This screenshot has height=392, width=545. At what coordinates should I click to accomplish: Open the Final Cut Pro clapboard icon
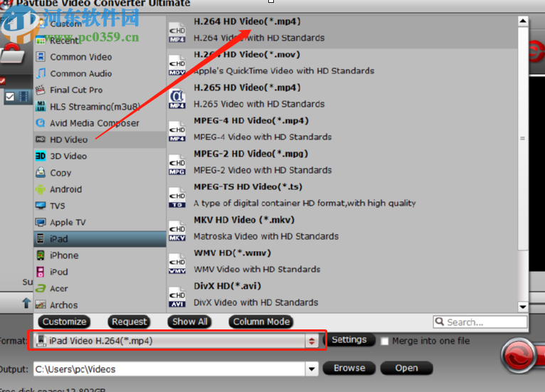pos(41,90)
